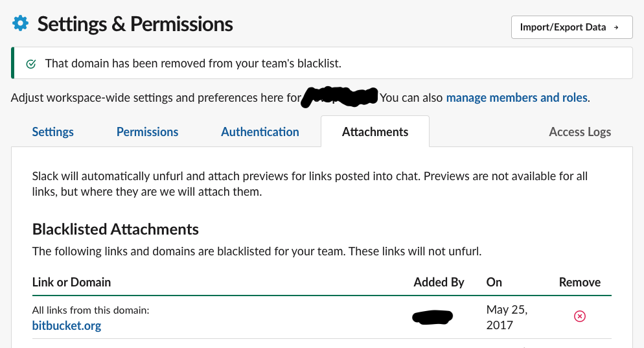Click the blue settings gear icon
The image size is (644, 348).
pos(21,23)
